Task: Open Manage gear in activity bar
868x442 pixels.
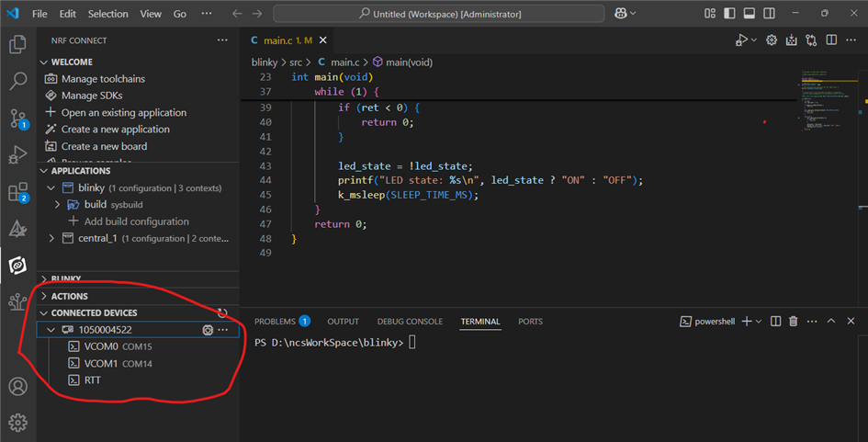Action: (x=17, y=423)
